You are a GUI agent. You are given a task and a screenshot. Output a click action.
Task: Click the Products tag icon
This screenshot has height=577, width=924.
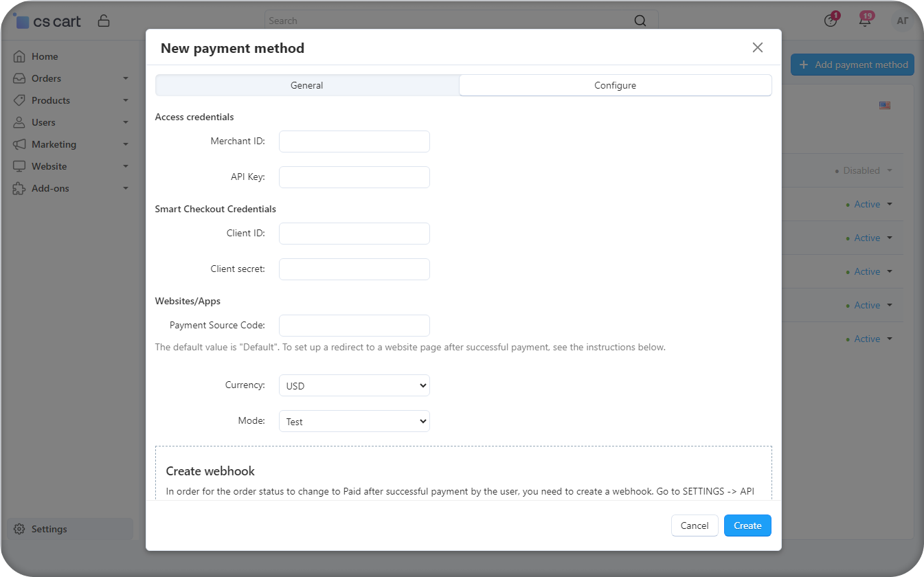click(x=19, y=100)
